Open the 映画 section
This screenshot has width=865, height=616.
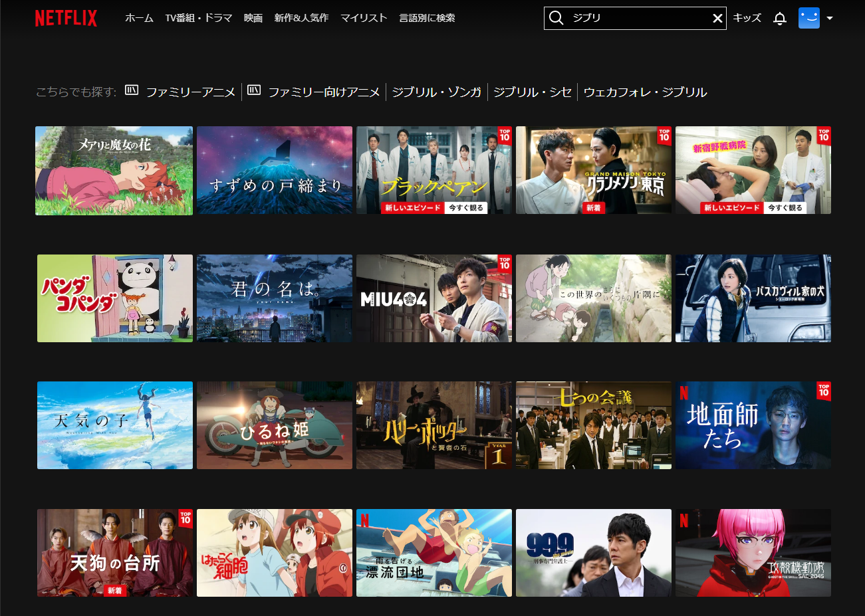(x=253, y=18)
